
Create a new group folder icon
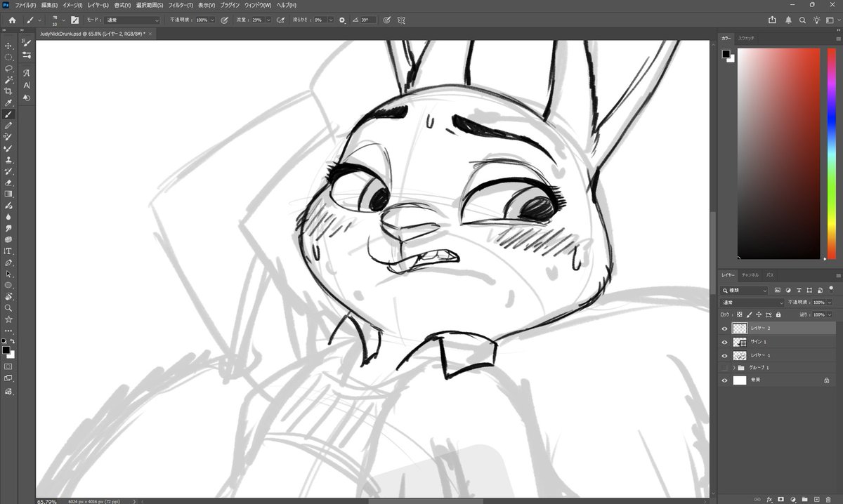804,499
